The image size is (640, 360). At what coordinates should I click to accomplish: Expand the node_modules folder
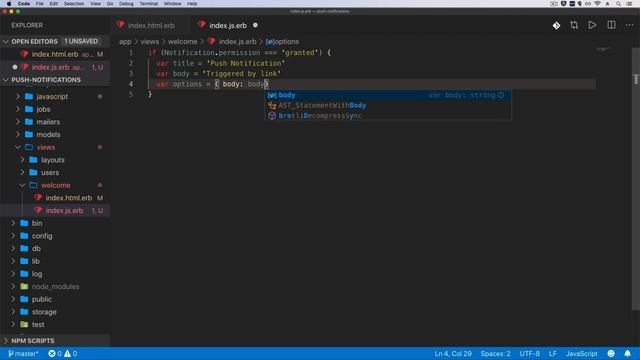click(55, 286)
